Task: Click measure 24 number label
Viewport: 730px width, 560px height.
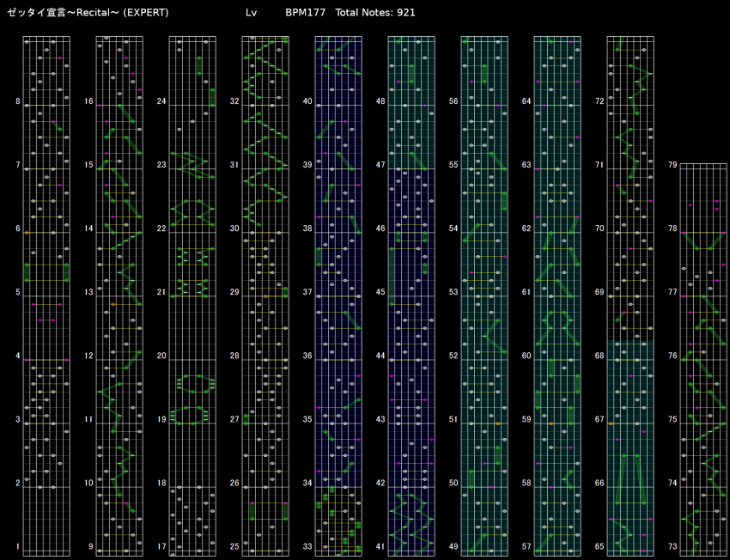Action: coord(161,101)
